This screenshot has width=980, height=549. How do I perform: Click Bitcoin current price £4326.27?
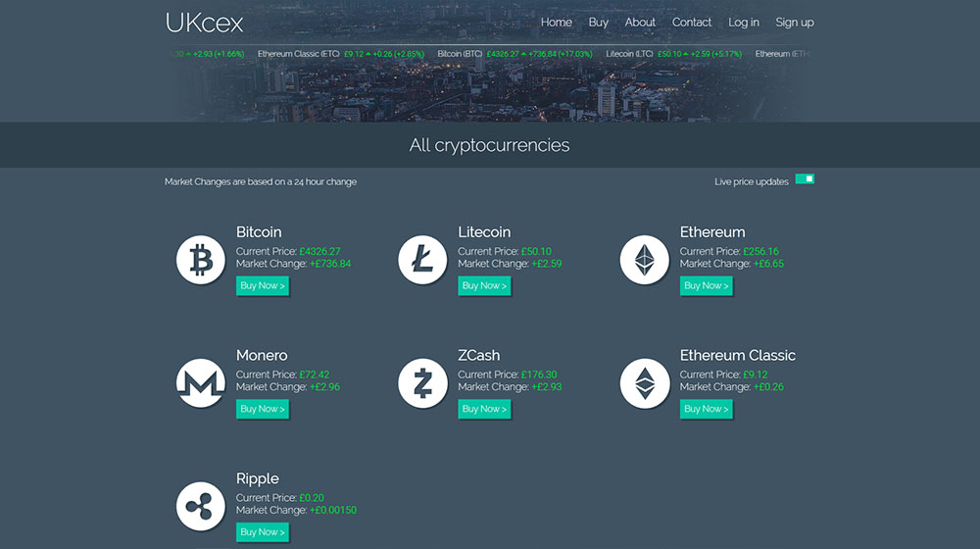pos(320,251)
